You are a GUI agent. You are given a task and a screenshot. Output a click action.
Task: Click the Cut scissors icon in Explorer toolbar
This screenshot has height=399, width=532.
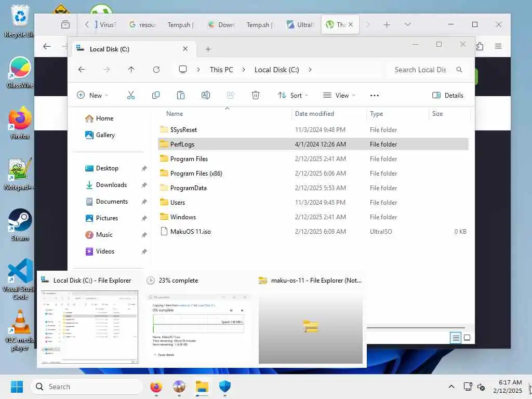130,96
